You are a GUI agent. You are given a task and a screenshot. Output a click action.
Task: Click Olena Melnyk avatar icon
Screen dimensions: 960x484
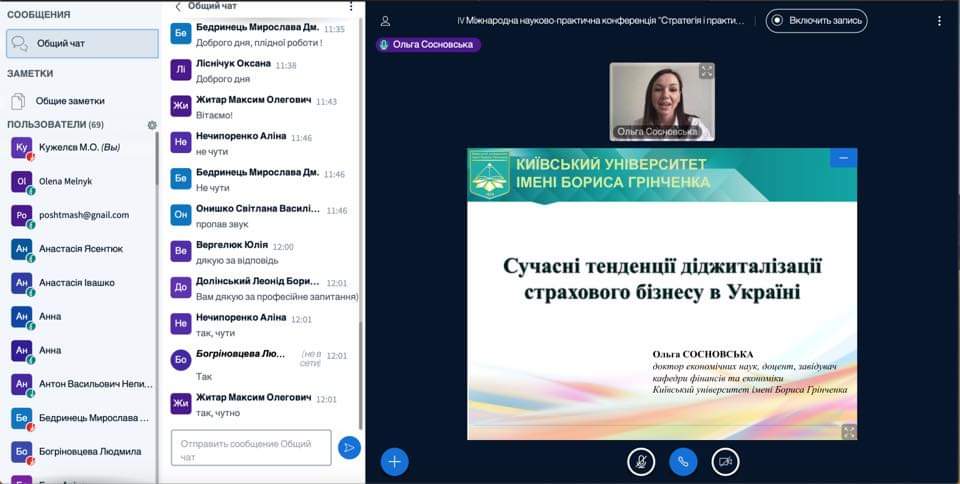tap(21, 182)
